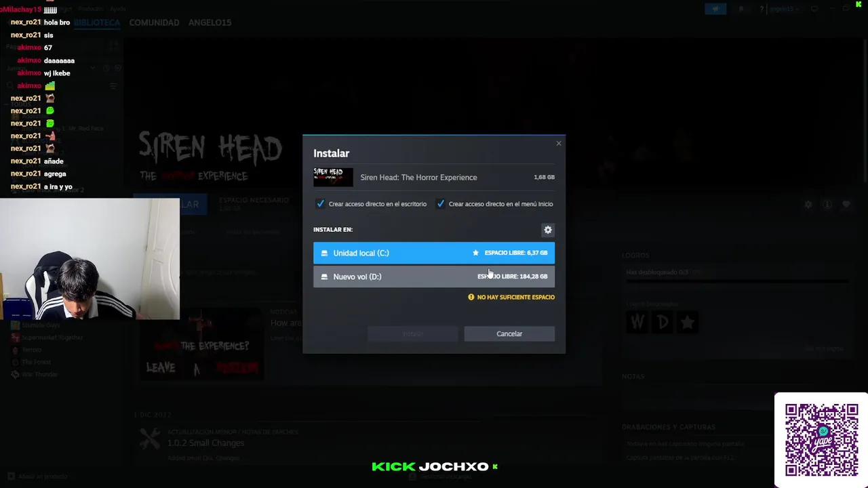Click the help question mark icon in the top bar
Screen dimensions: 868x488
(x=762, y=9)
